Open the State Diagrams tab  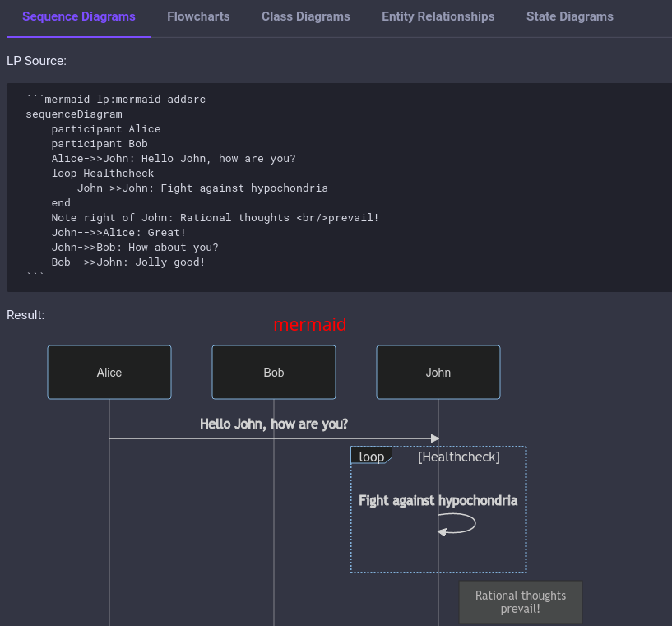(569, 16)
